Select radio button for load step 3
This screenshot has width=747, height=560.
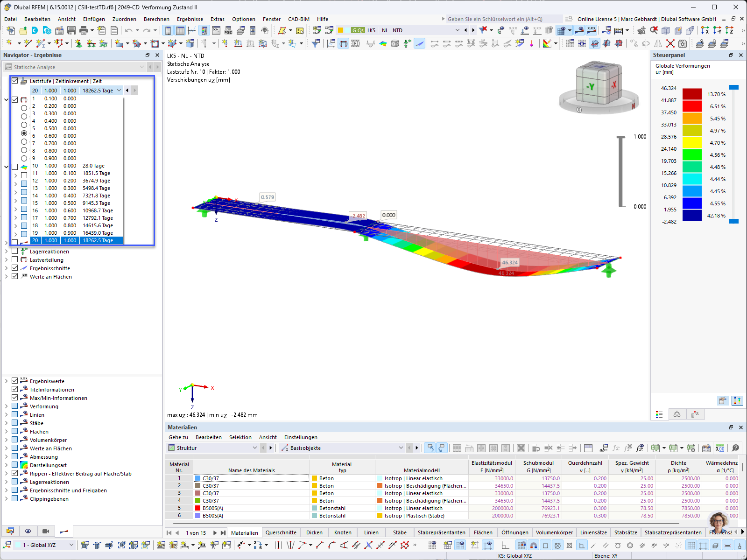tap(24, 116)
